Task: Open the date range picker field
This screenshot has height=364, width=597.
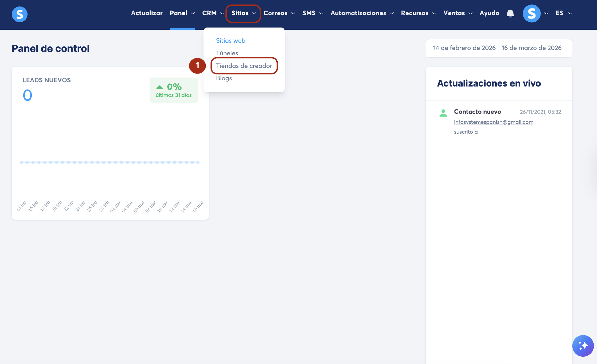Action: tap(499, 48)
